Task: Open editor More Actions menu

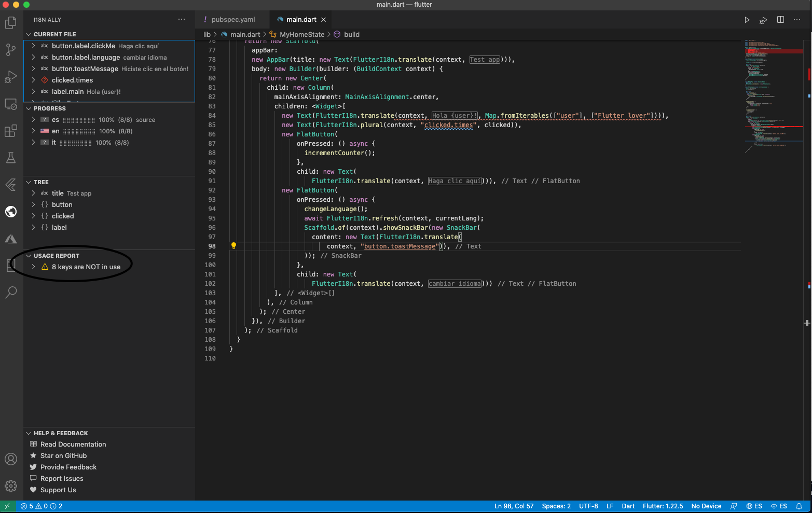Action: click(797, 20)
